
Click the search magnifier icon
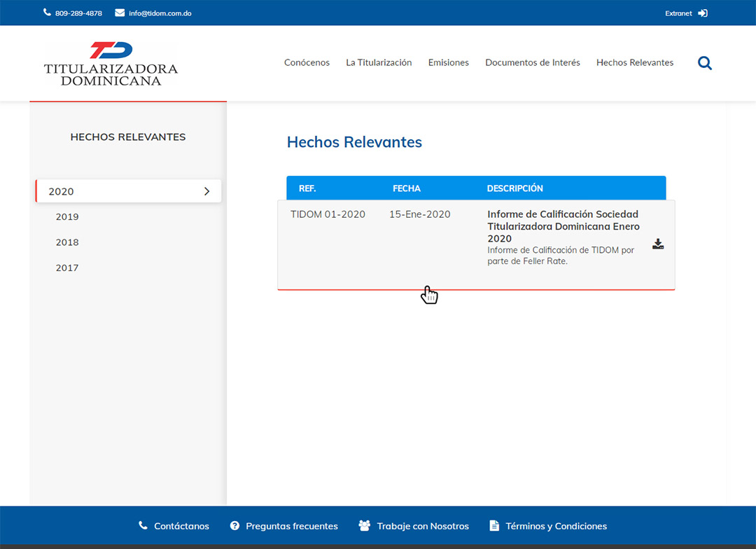tap(705, 63)
